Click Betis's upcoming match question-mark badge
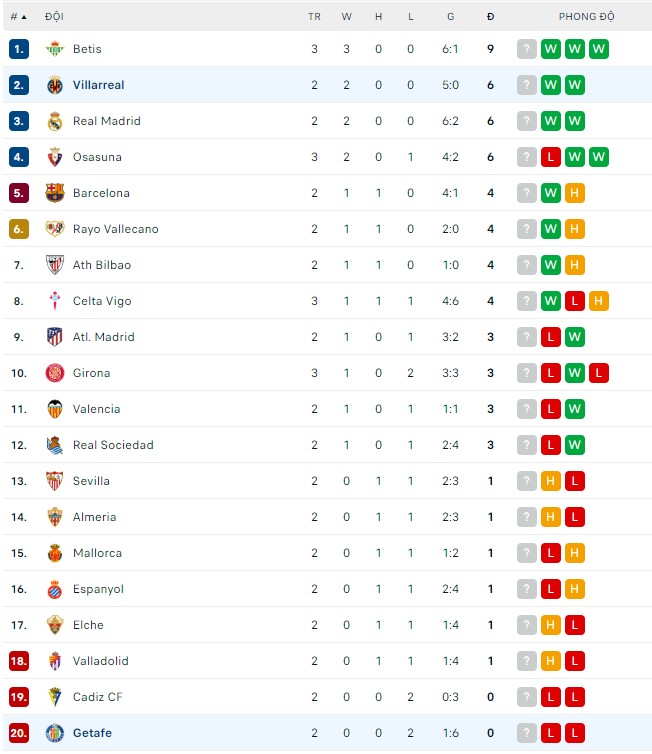 point(527,49)
